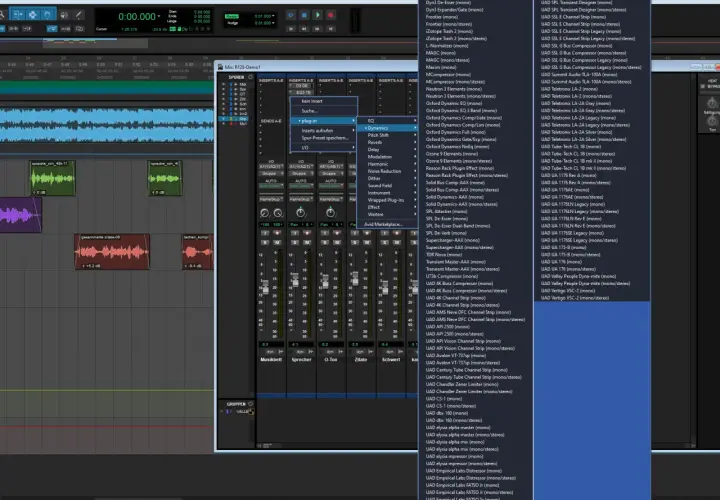This screenshot has height=500, width=720.
Task: Select the EQ plug-in category
Action: (388, 121)
